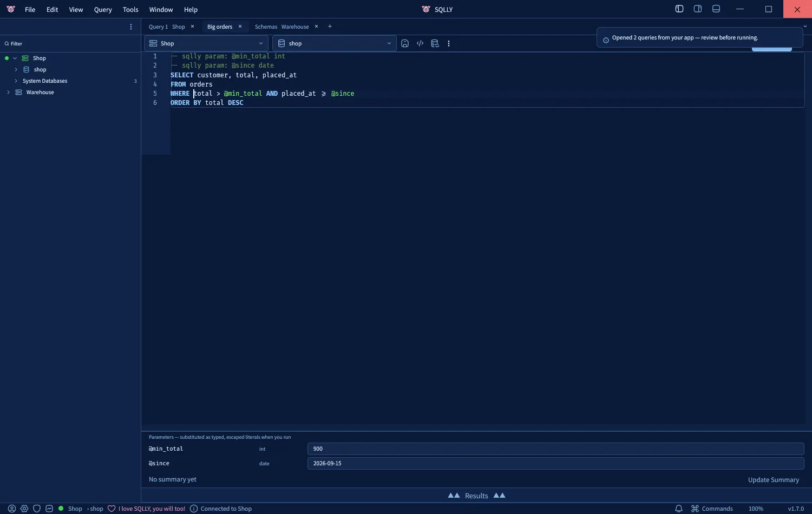This screenshot has height=514, width=812.
Task: Click the v1.7.0 version label
Action: [x=796, y=509]
